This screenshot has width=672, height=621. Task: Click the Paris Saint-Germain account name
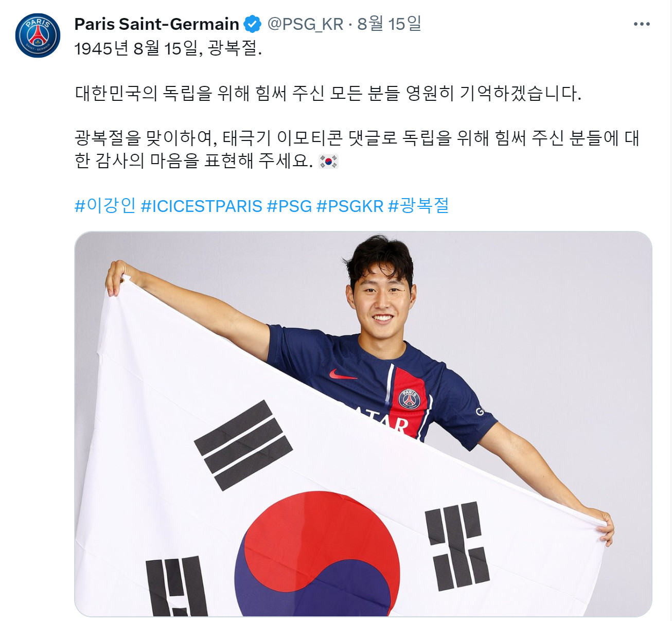coord(157,24)
